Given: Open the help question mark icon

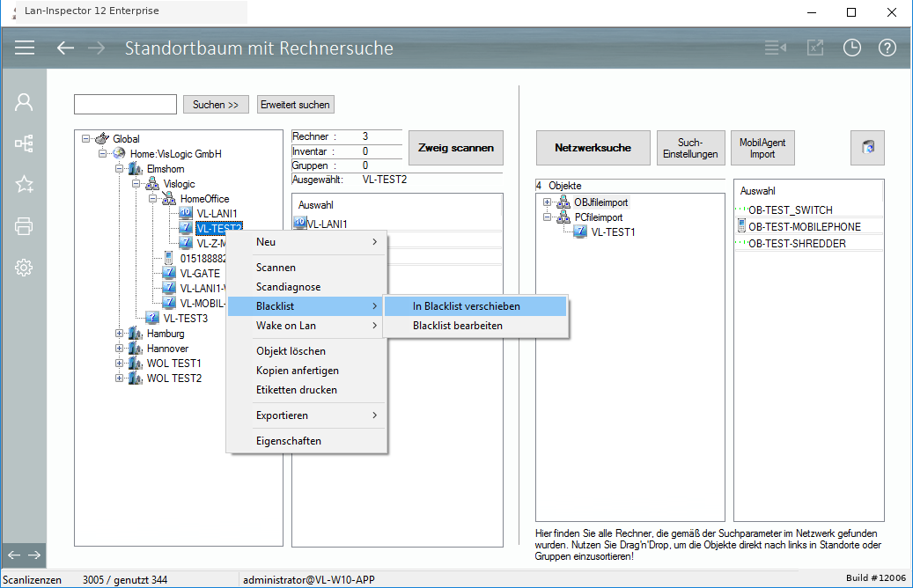Looking at the screenshot, I should (x=887, y=48).
